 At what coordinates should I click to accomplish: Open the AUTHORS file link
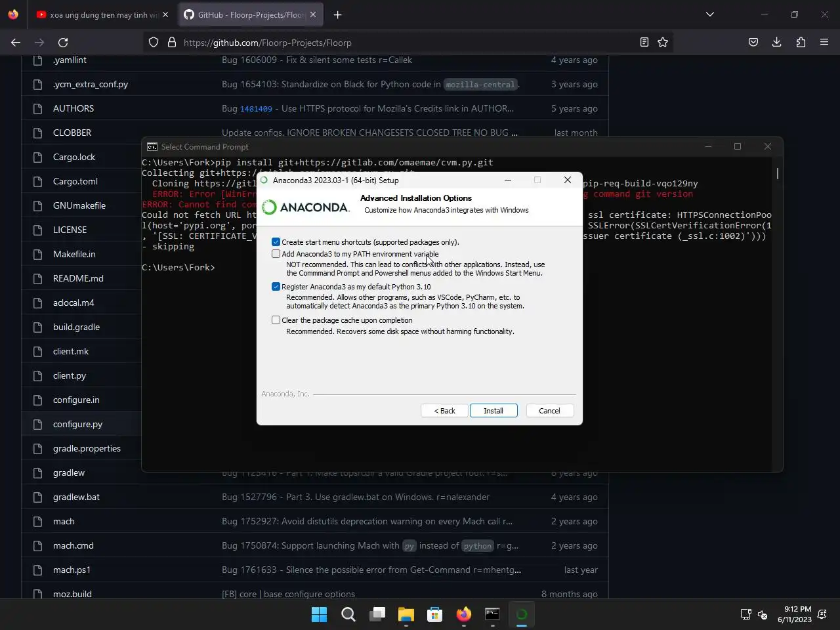73,108
